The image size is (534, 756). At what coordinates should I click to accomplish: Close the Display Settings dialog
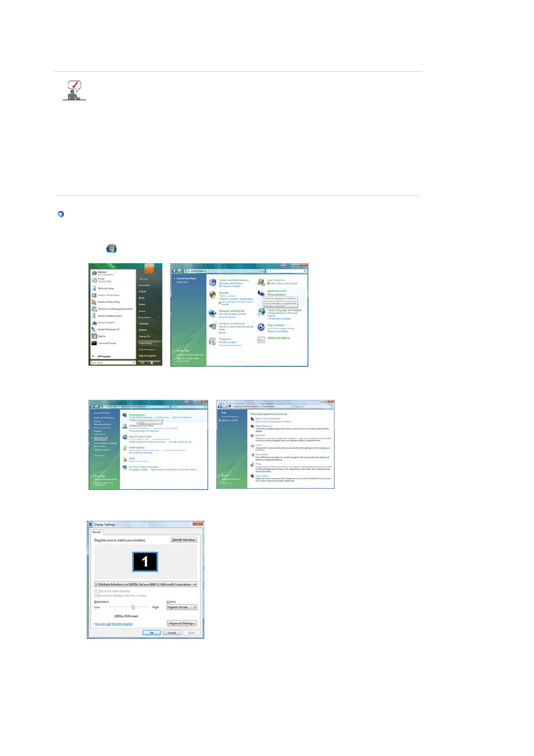pyautogui.click(x=198, y=524)
